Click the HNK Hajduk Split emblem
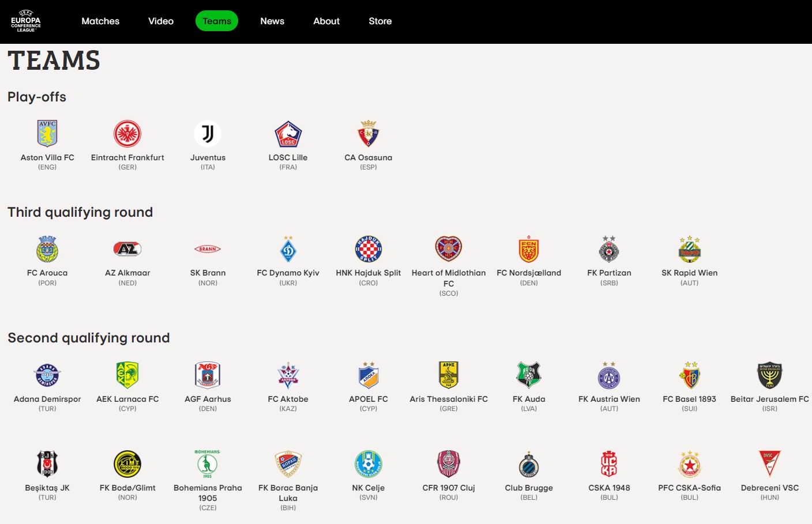 click(368, 249)
